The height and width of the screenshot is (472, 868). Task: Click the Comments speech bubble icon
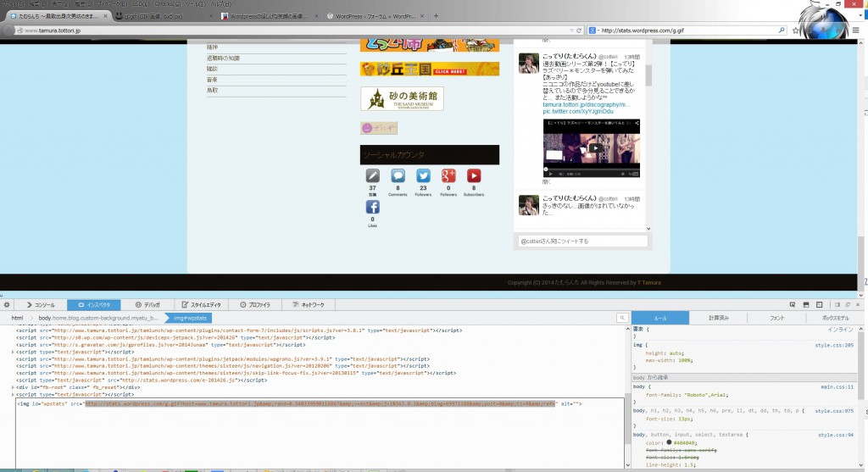398,176
